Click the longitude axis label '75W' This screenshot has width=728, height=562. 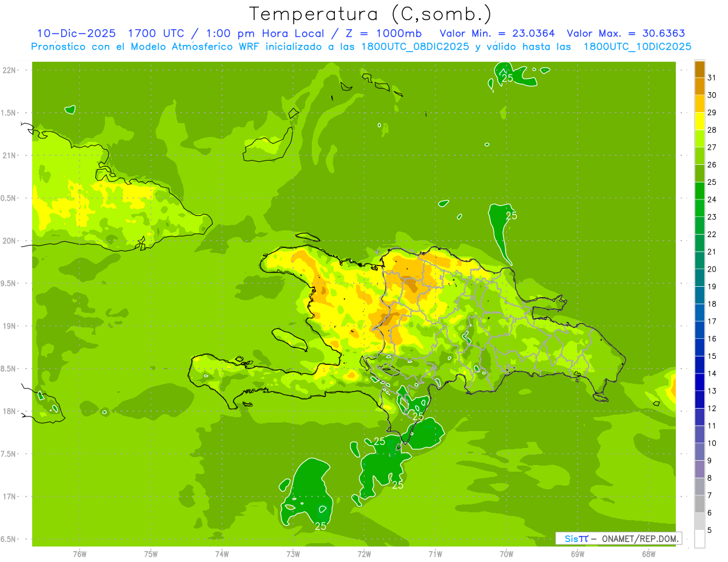click(x=151, y=554)
